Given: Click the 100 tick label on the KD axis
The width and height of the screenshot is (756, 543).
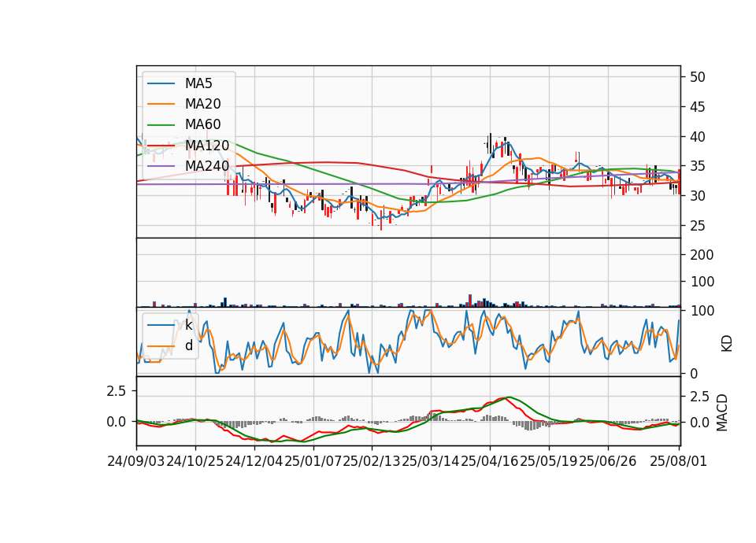Looking at the screenshot, I should [x=702, y=311].
